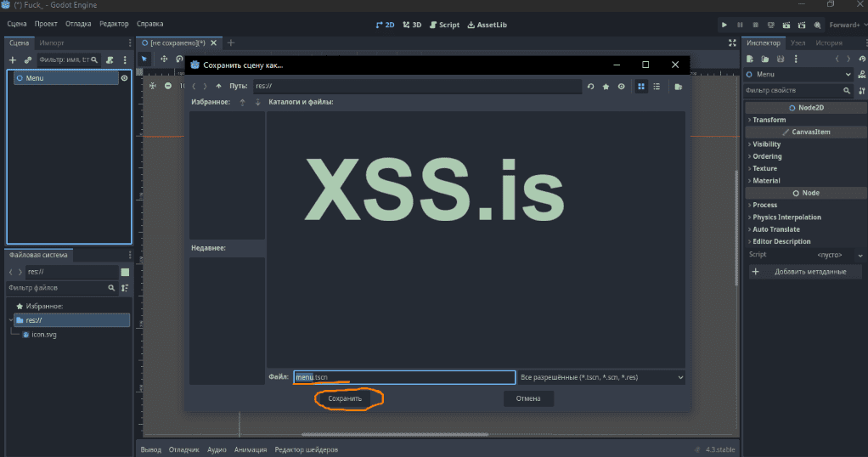The height and width of the screenshot is (457, 868).
Task: Switch to the Импорт dock tab
Action: (52, 42)
